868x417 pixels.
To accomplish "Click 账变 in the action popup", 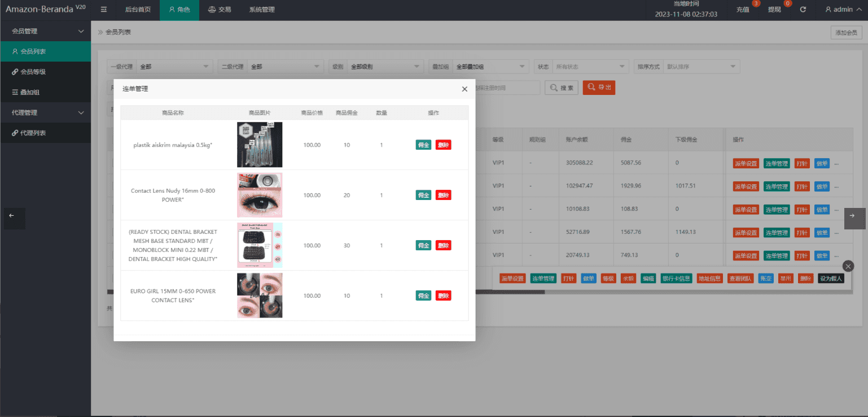I will tap(766, 279).
